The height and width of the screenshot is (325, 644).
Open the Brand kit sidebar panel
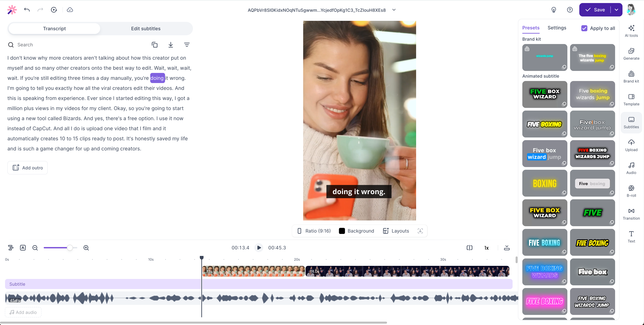pos(631,77)
